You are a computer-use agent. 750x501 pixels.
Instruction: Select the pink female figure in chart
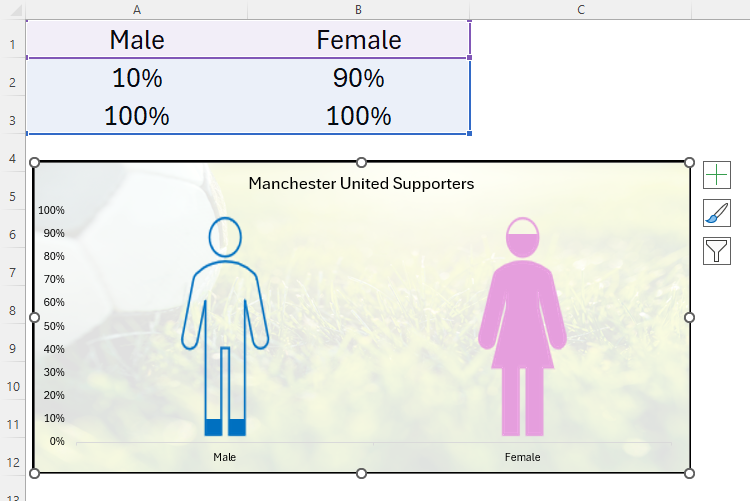pyautogui.click(x=522, y=327)
